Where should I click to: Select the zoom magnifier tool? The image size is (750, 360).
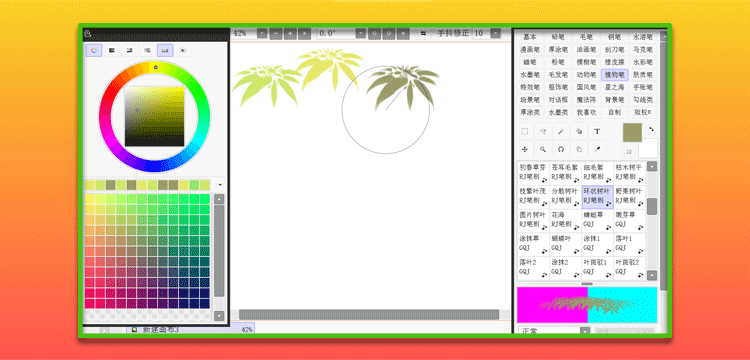(543, 149)
